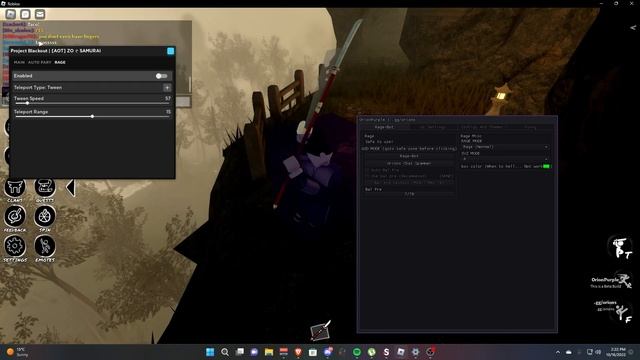Show hidden system tray icons

click(x=558, y=352)
